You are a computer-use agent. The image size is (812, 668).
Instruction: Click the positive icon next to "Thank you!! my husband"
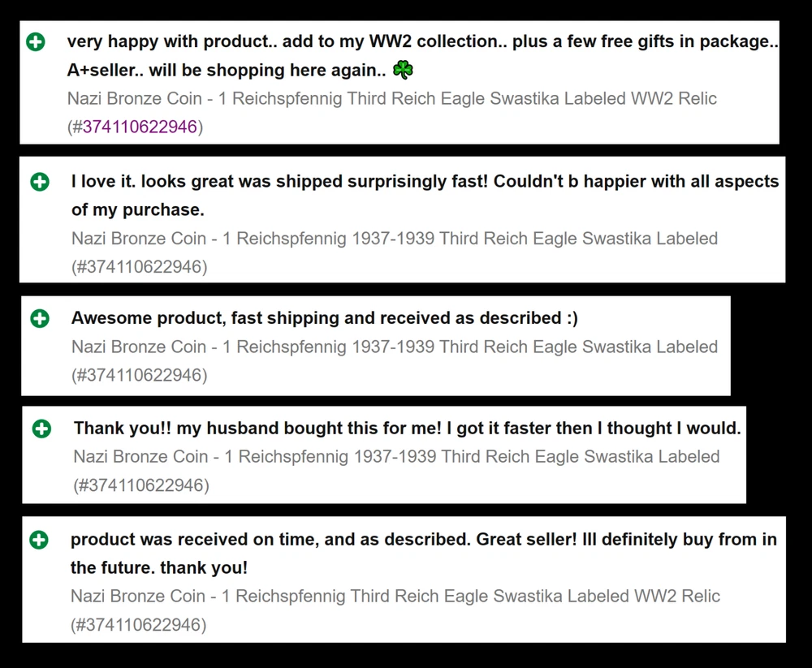(x=41, y=429)
